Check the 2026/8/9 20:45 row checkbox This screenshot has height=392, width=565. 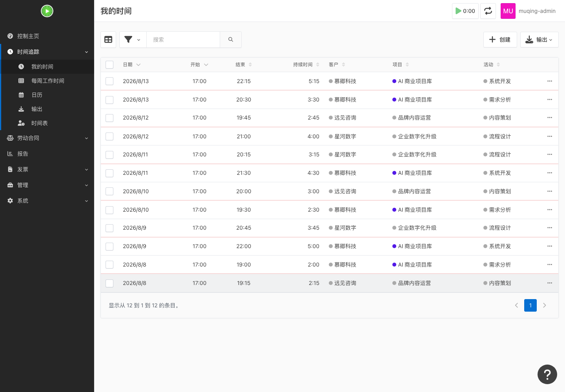tap(109, 228)
